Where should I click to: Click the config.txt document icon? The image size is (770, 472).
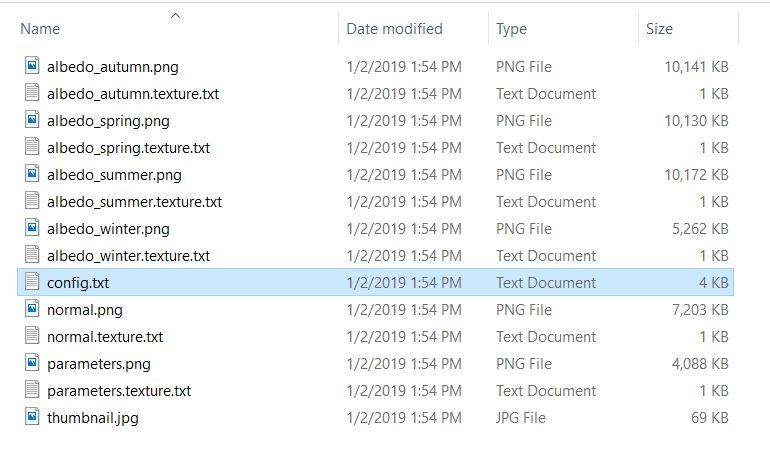pyautogui.click(x=31, y=283)
